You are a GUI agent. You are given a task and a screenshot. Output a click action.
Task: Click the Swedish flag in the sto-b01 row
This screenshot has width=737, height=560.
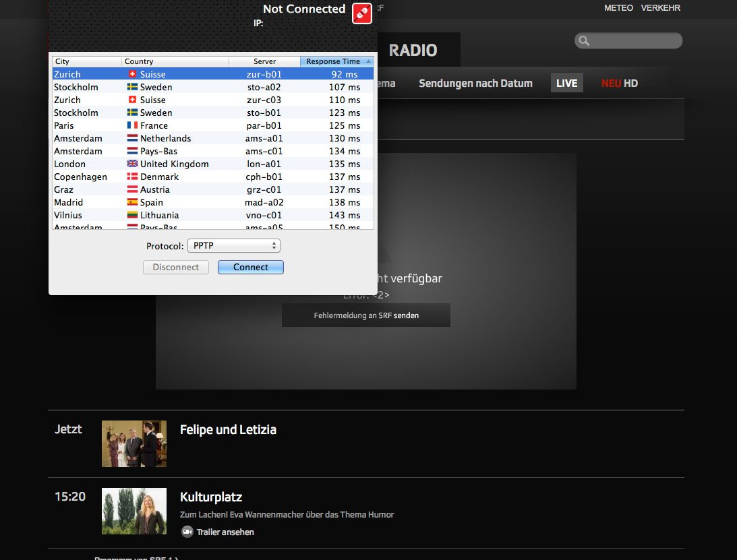coord(133,113)
